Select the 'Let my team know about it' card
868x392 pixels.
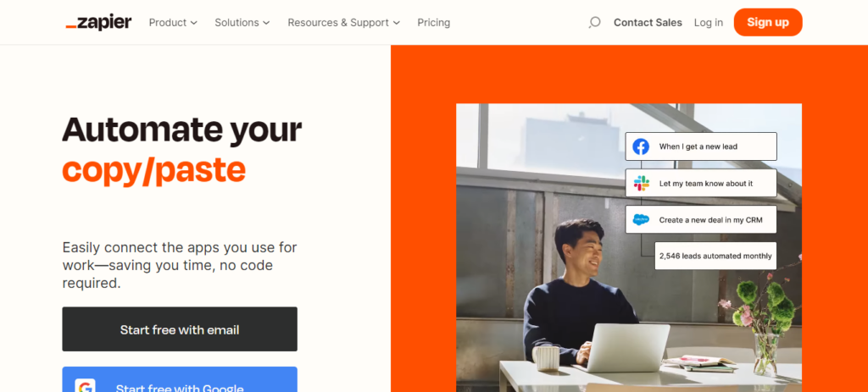click(701, 183)
